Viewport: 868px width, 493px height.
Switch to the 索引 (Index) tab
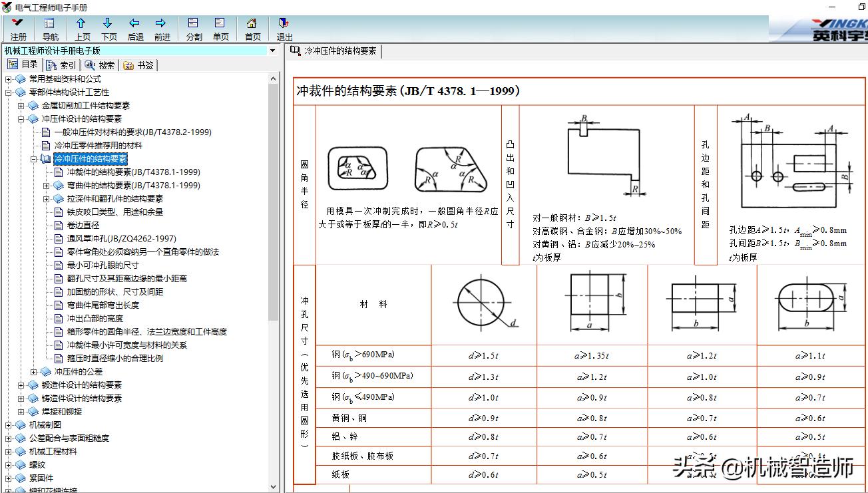(x=61, y=65)
